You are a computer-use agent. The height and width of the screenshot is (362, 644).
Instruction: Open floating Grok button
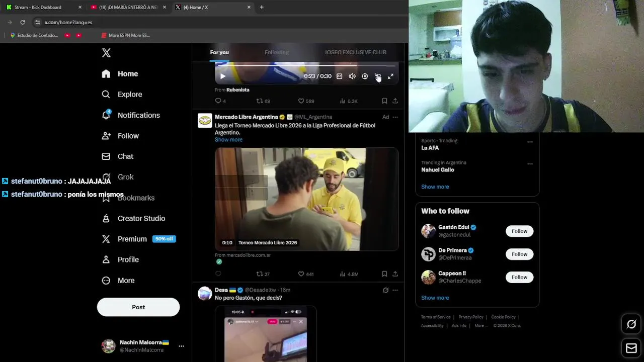tap(631, 324)
